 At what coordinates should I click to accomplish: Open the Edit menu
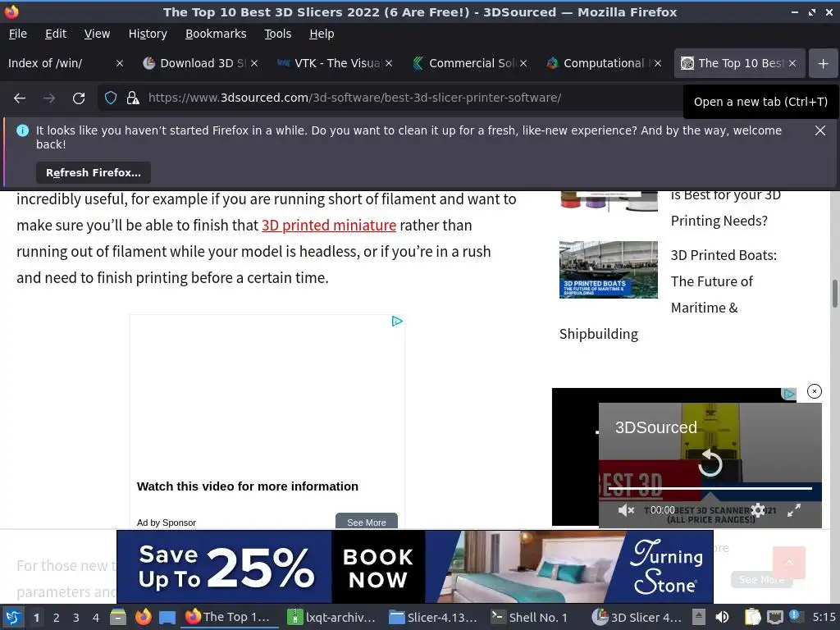(x=56, y=34)
